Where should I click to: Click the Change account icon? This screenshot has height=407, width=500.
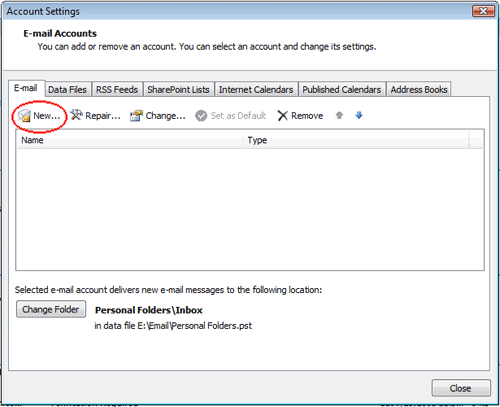pyautogui.click(x=136, y=116)
